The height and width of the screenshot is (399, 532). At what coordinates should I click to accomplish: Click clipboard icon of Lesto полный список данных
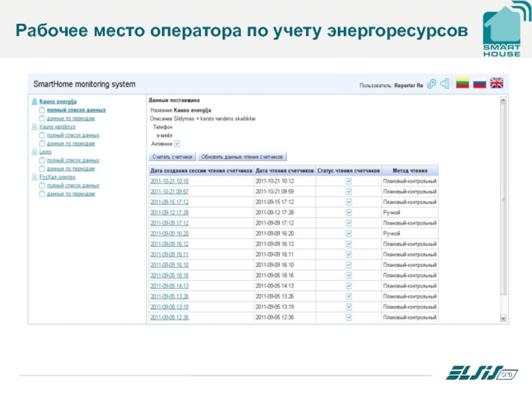tap(42, 160)
